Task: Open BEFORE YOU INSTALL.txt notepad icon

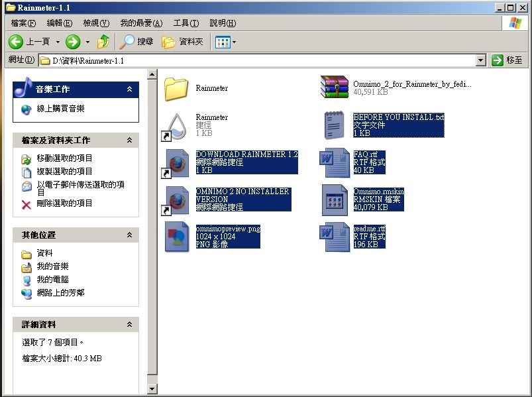Action: coord(335,126)
